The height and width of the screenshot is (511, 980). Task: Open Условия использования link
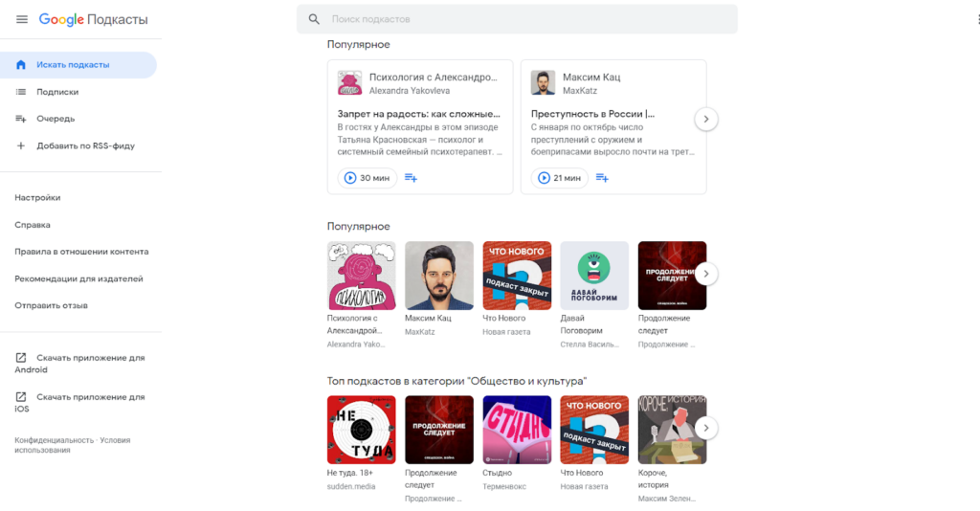coord(73,445)
